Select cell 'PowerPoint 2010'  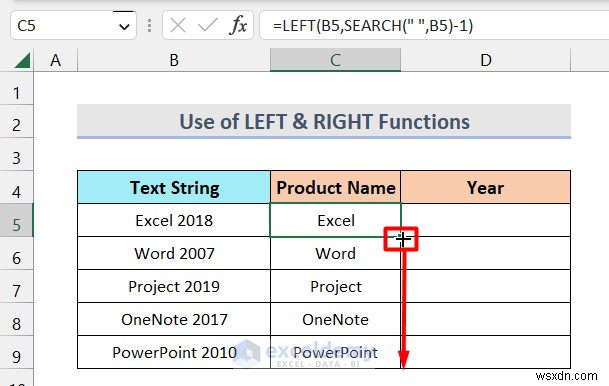pyautogui.click(x=174, y=352)
